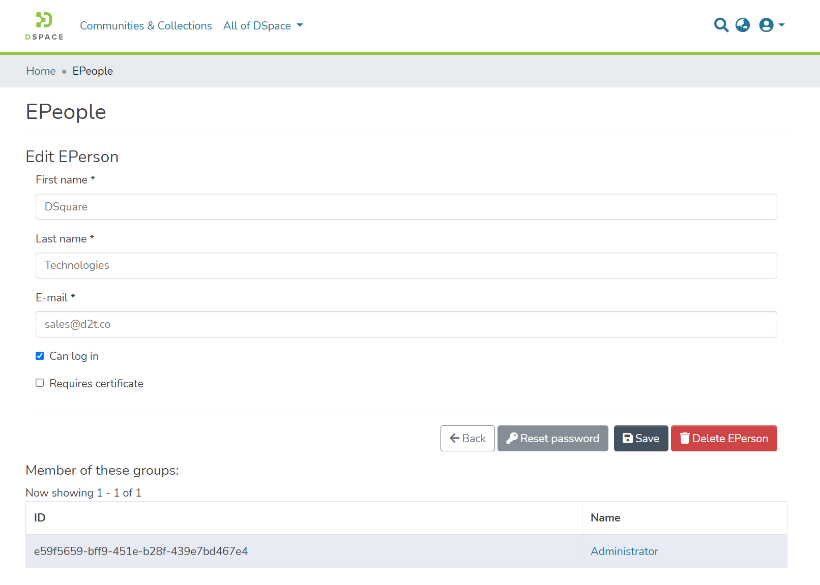Open search using the magnifier icon

721,25
